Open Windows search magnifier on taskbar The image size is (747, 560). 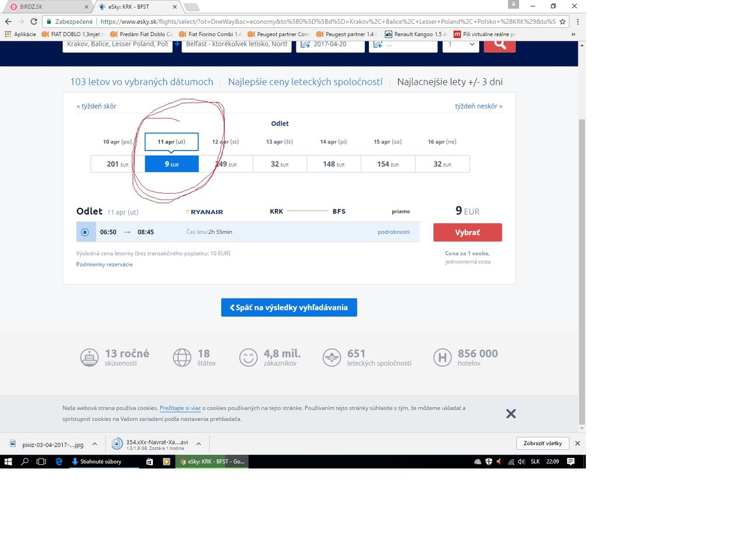[25, 461]
